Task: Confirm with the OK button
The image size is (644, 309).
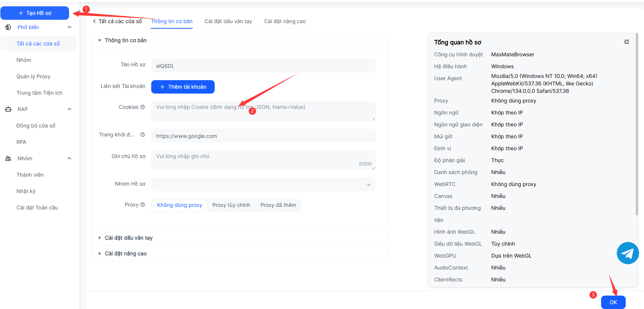Action: click(613, 302)
